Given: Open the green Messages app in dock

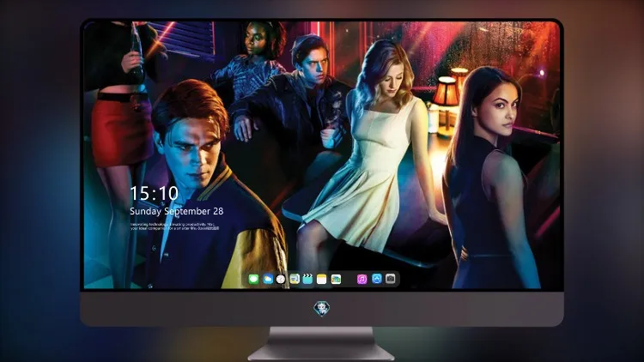Looking at the screenshot, I should [x=253, y=279].
